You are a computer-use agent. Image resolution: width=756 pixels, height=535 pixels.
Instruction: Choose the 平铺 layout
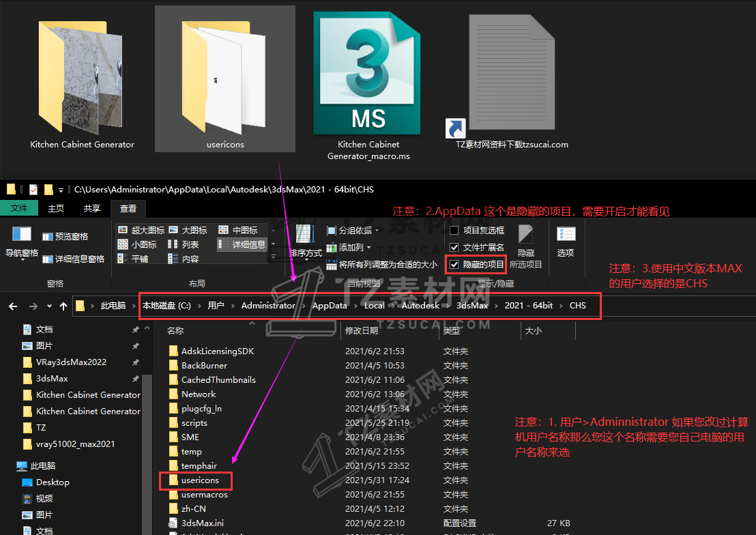coord(133,259)
